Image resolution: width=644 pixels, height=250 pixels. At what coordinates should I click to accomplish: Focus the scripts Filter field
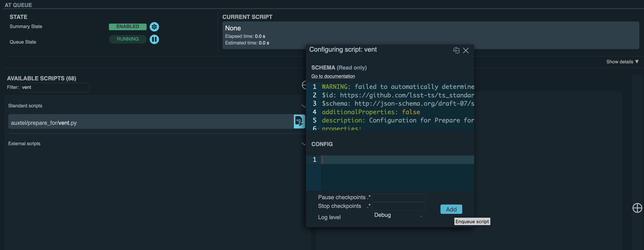pyautogui.click(x=55, y=87)
